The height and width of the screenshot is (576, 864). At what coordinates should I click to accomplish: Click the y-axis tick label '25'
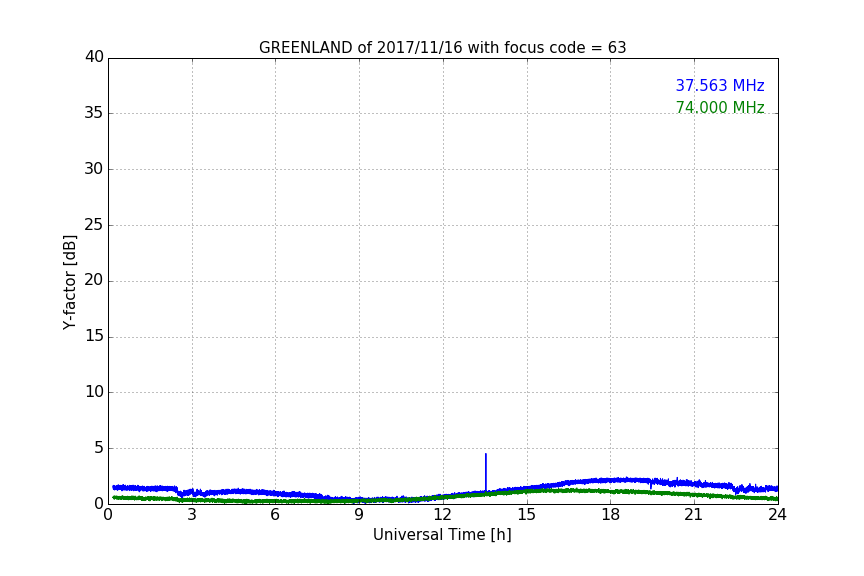[94, 224]
